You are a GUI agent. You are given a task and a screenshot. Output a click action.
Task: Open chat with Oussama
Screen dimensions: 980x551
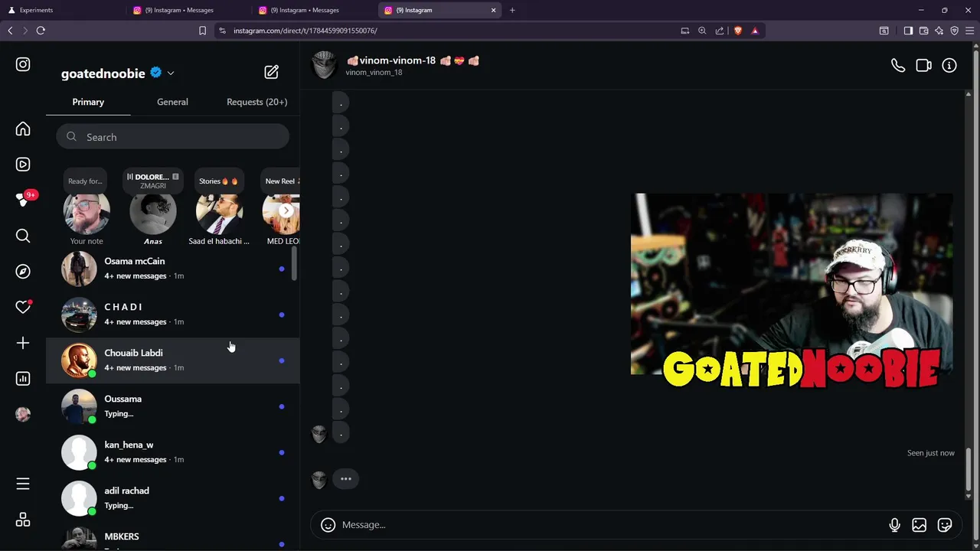pyautogui.click(x=173, y=406)
